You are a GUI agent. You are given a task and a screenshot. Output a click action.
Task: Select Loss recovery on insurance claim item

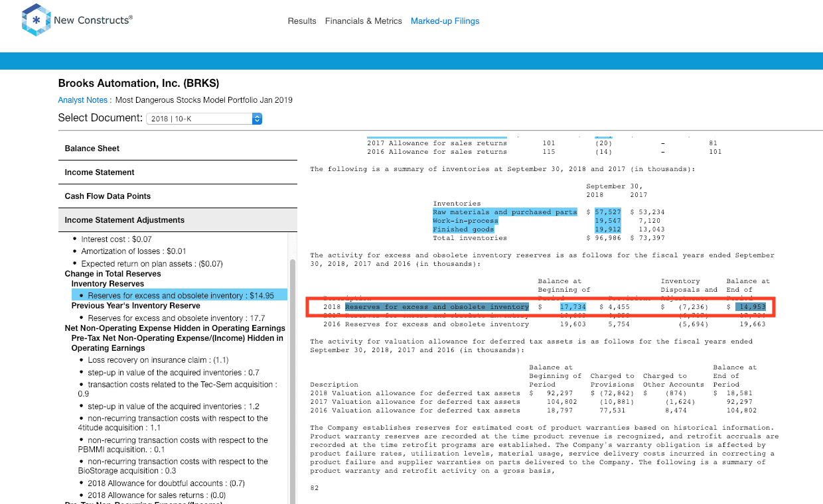point(158,360)
